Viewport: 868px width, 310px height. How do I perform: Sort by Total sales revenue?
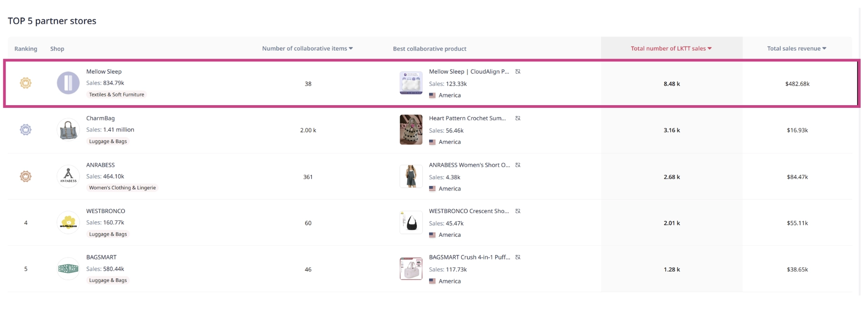click(x=797, y=48)
